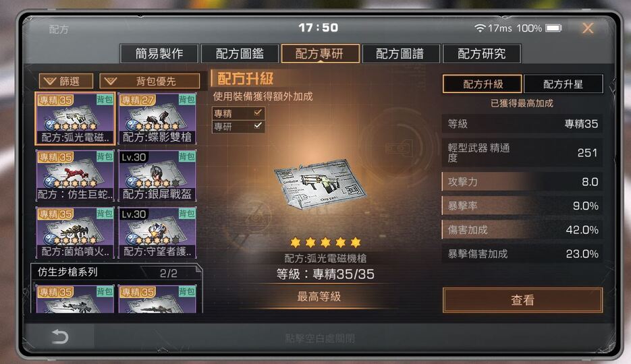Collapse the 仿生步槍系列 section header

[116, 272]
